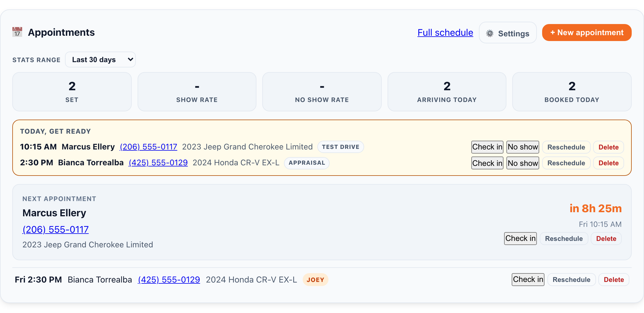The height and width of the screenshot is (313, 644).
Task: Select the TEST DRIVE tag
Action: point(341,147)
